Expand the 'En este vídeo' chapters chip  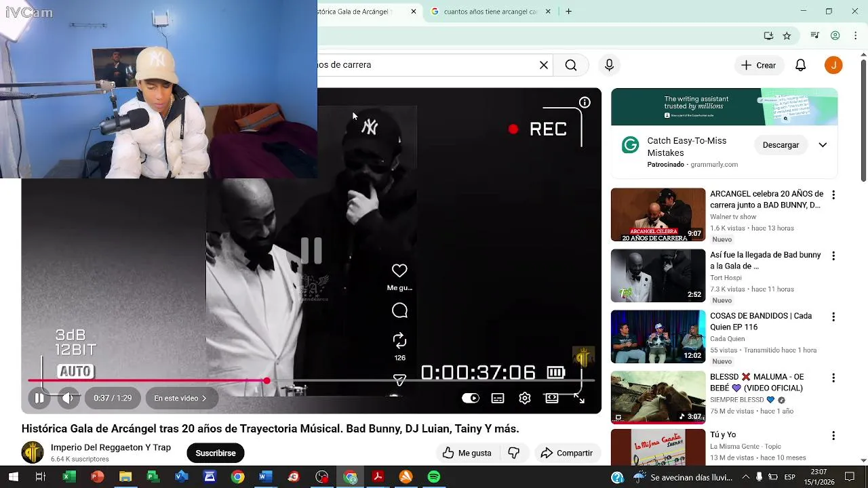coord(180,398)
